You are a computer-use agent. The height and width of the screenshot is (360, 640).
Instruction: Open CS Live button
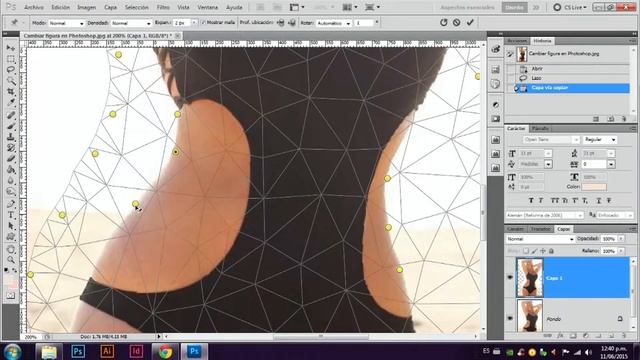pyautogui.click(x=570, y=7)
